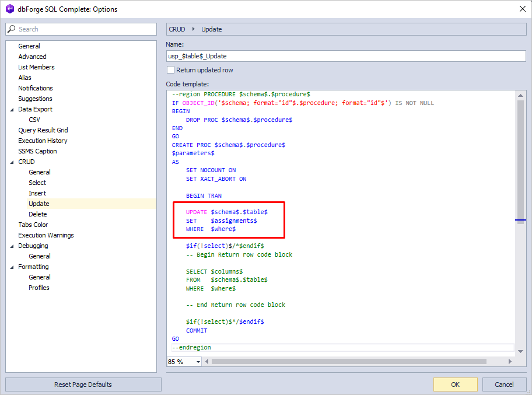Click the breadcrumb arrow after CRUD
Viewport: 532px width, 395px height.
pos(194,29)
